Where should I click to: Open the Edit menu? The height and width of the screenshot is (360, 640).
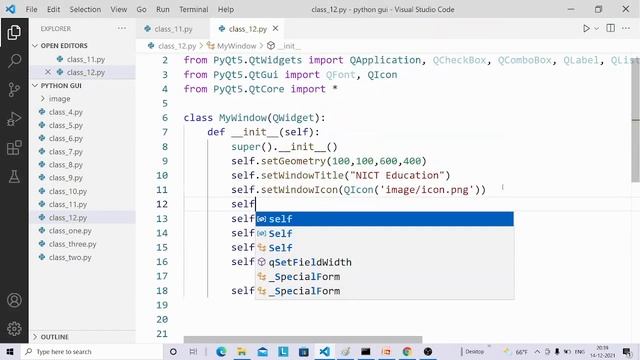coord(53,9)
